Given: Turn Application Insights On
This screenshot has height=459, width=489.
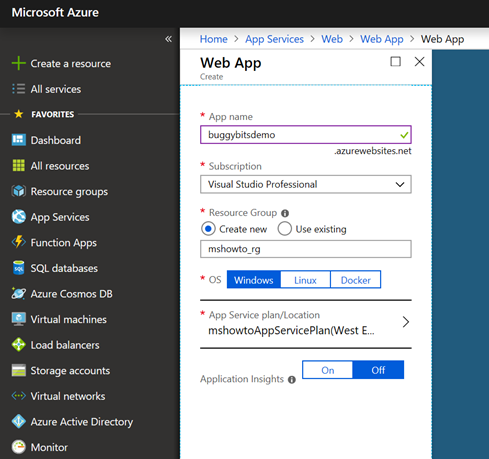Looking at the screenshot, I should pos(328,370).
